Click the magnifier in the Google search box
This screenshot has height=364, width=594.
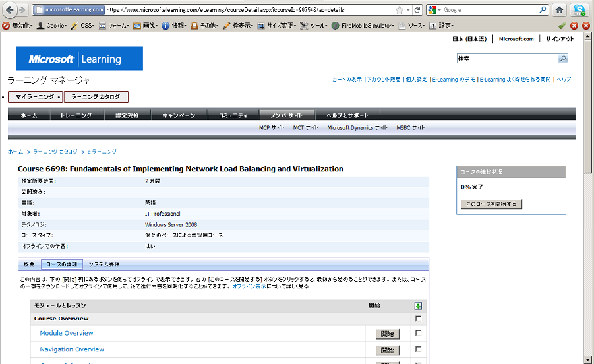coord(543,10)
